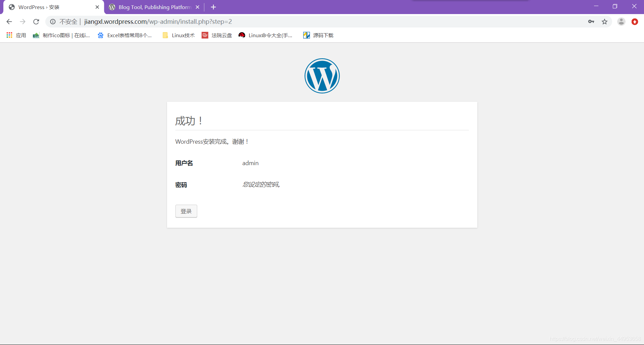Open the Linux技术 bookmark folder

178,35
